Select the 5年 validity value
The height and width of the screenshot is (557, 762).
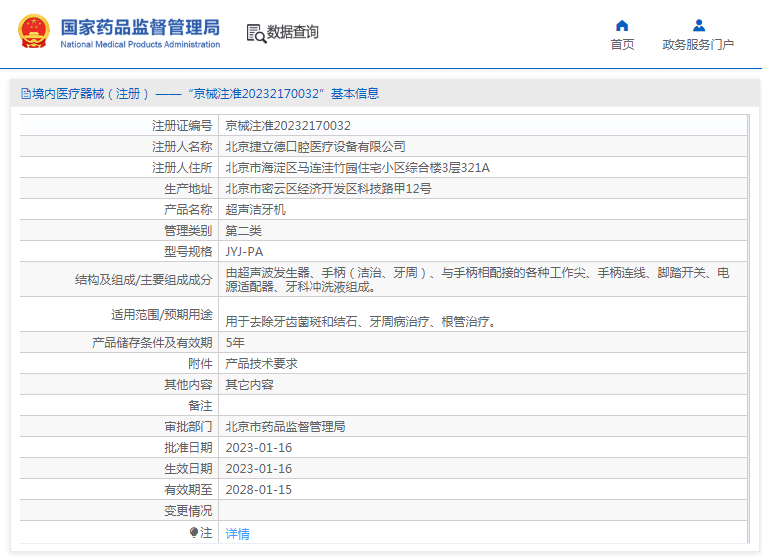click(235, 343)
